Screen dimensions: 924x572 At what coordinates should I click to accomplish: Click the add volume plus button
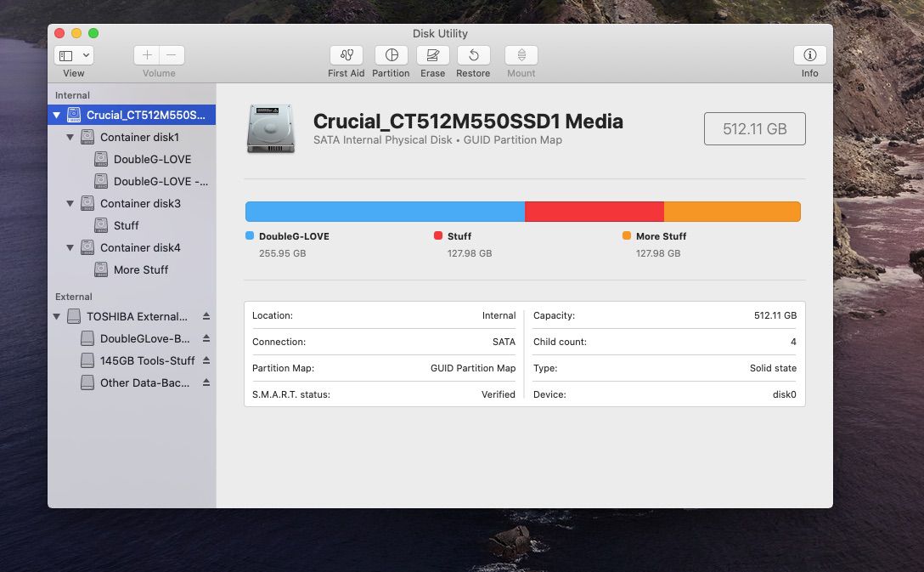(x=147, y=55)
